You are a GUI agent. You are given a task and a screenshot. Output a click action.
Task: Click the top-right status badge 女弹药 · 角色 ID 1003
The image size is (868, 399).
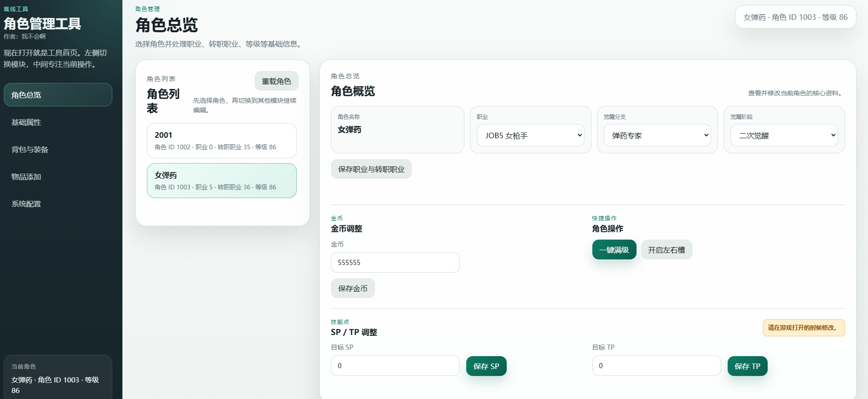coord(795,17)
